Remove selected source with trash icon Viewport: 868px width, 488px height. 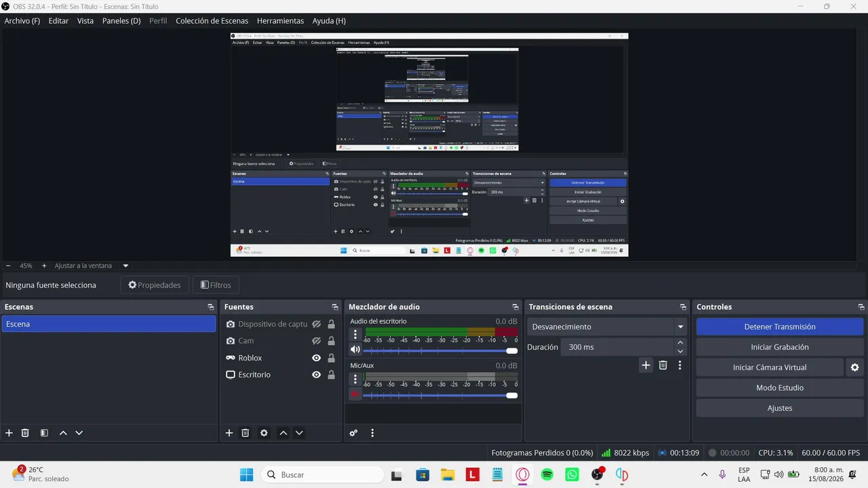click(x=245, y=432)
